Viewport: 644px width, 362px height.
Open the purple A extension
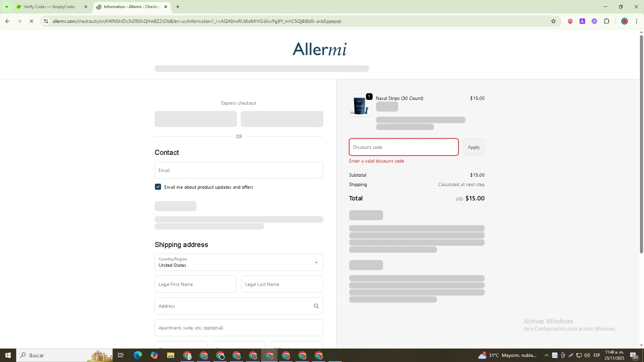click(x=582, y=21)
